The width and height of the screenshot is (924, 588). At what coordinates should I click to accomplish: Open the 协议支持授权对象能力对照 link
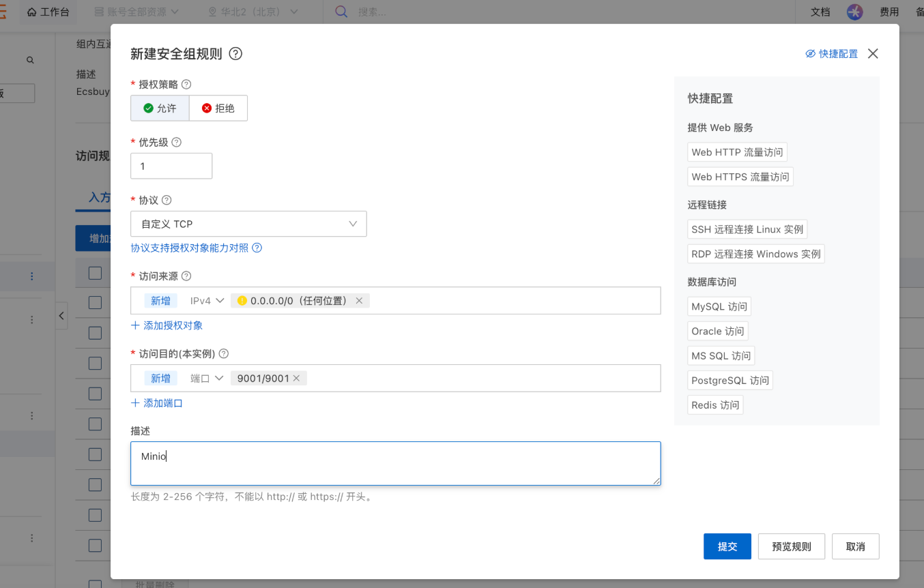tap(191, 247)
